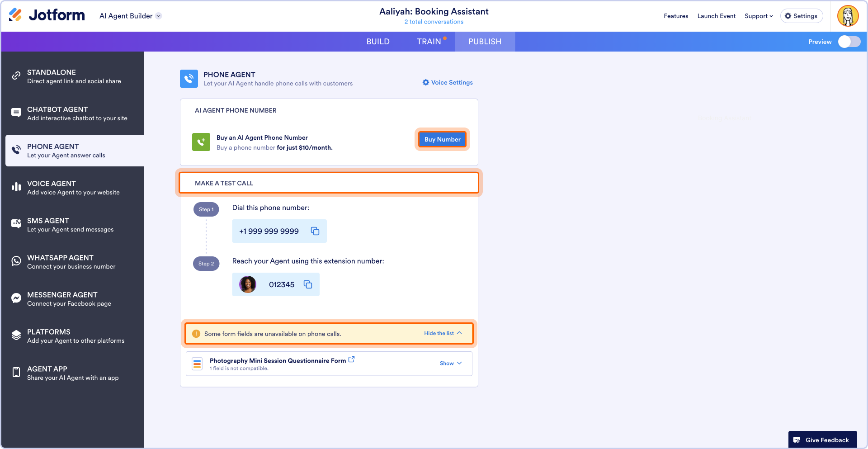
Task: Switch to the TRAIN tab
Action: pyautogui.click(x=429, y=42)
